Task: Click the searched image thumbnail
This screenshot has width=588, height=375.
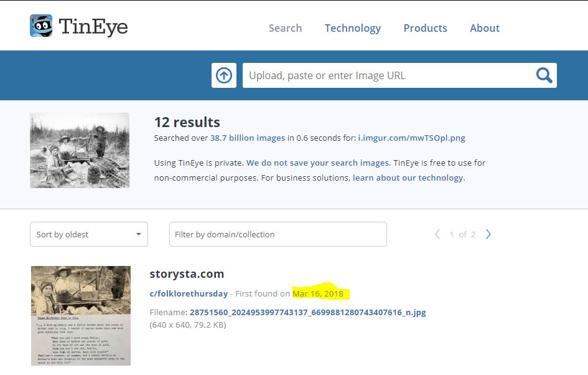Action: (x=80, y=150)
